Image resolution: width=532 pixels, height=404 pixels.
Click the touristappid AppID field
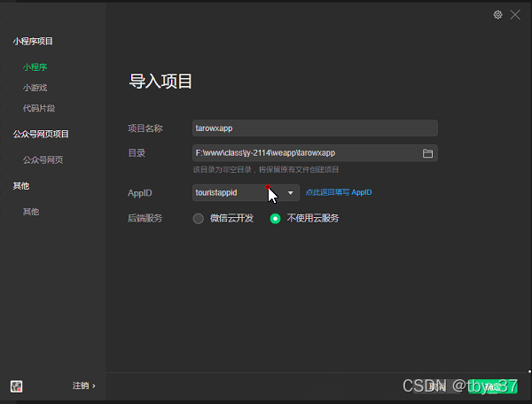246,192
